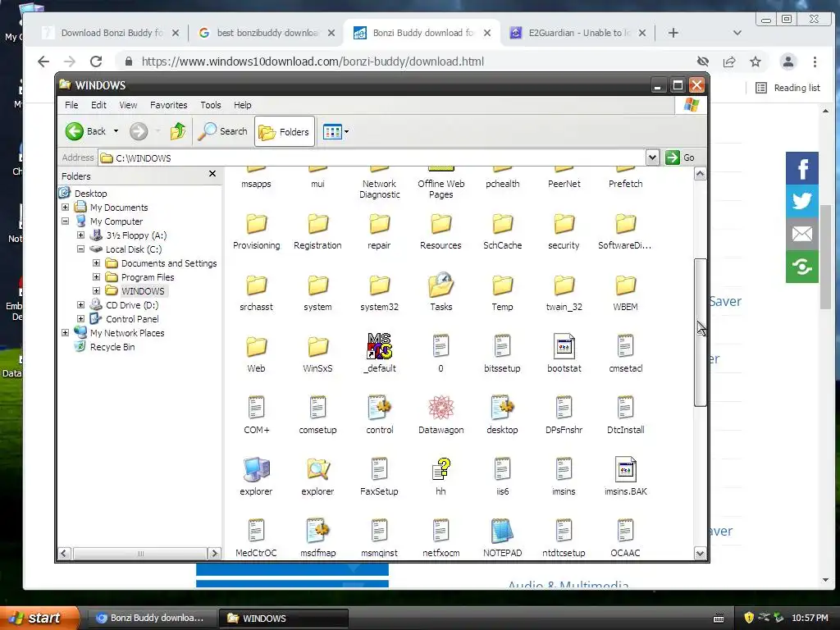Click the green share icon on webpage

coord(802,267)
